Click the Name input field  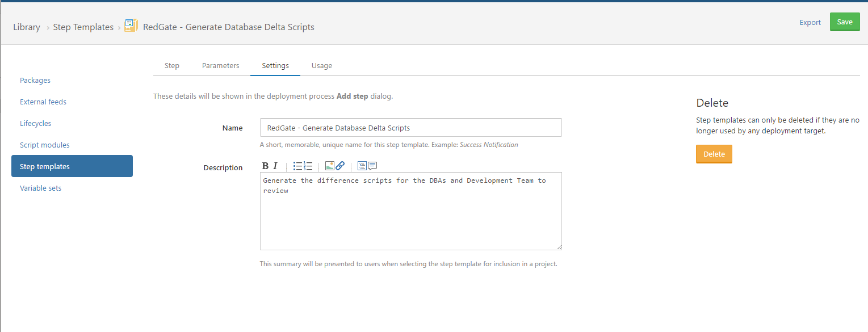[x=411, y=128]
